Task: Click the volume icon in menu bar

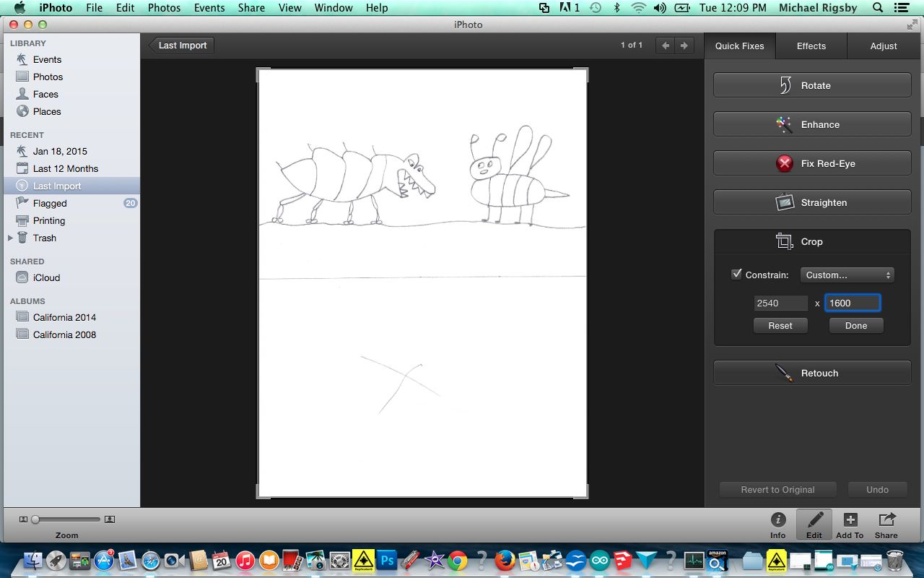Action: point(660,8)
